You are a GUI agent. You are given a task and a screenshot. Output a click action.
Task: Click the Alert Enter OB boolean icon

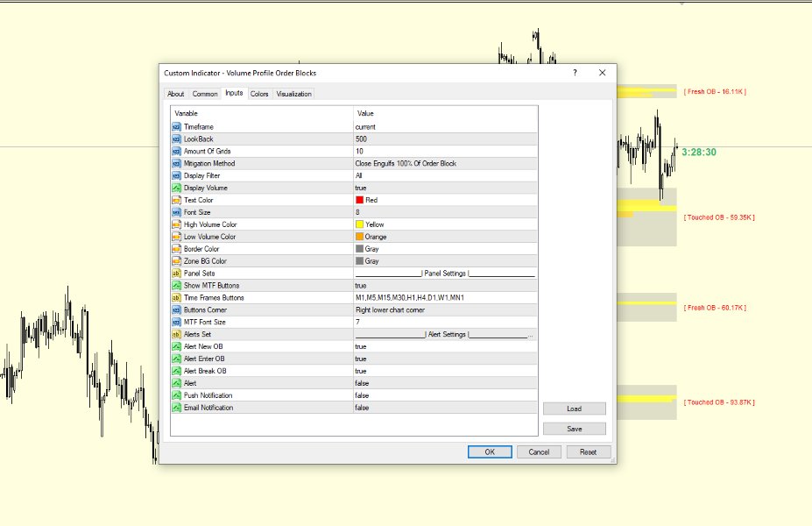point(177,359)
